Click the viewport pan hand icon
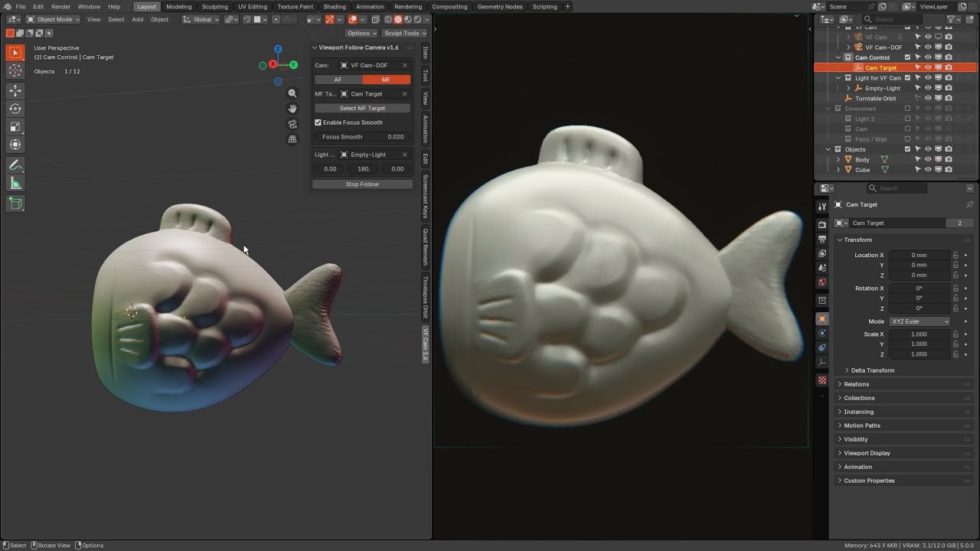Screen dimensions: 980x551 [292, 109]
